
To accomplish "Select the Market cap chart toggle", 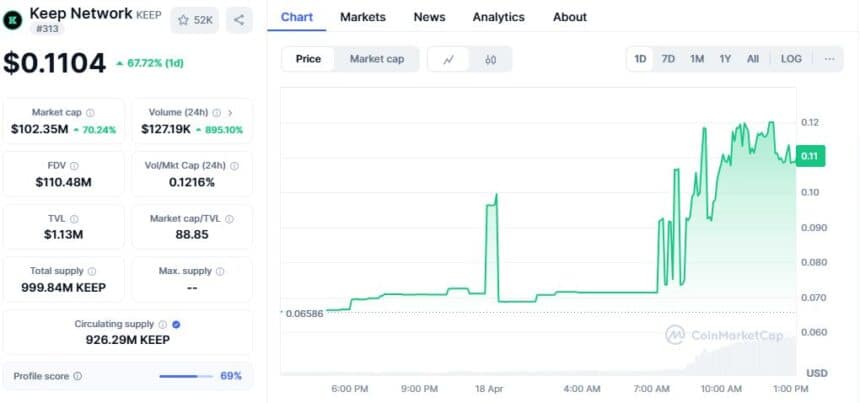I will (x=377, y=59).
